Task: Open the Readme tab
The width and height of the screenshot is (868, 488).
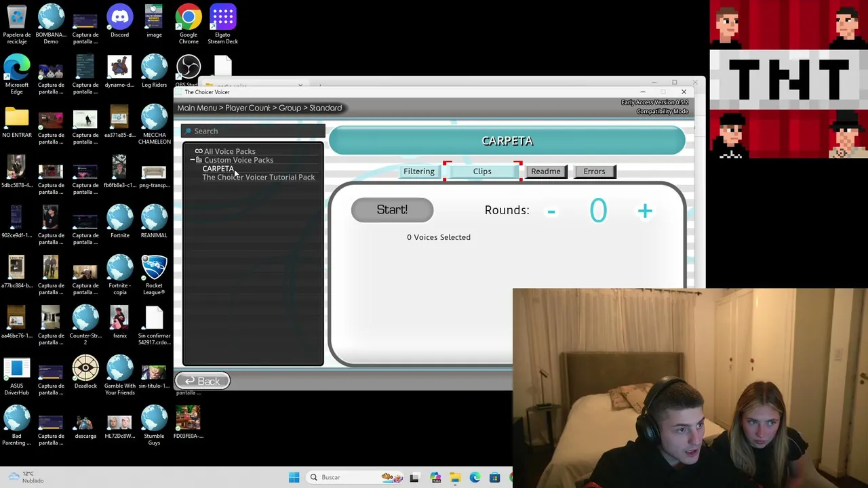Action: (546, 171)
